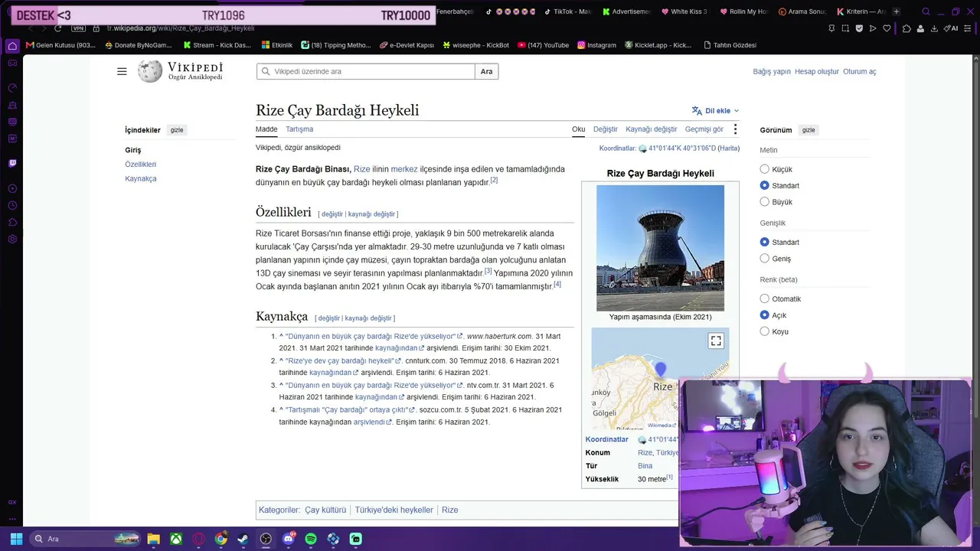The height and width of the screenshot is (551, 980).
Task: Open the Geçmişi gör history tab
Action: tap(704, 129)
